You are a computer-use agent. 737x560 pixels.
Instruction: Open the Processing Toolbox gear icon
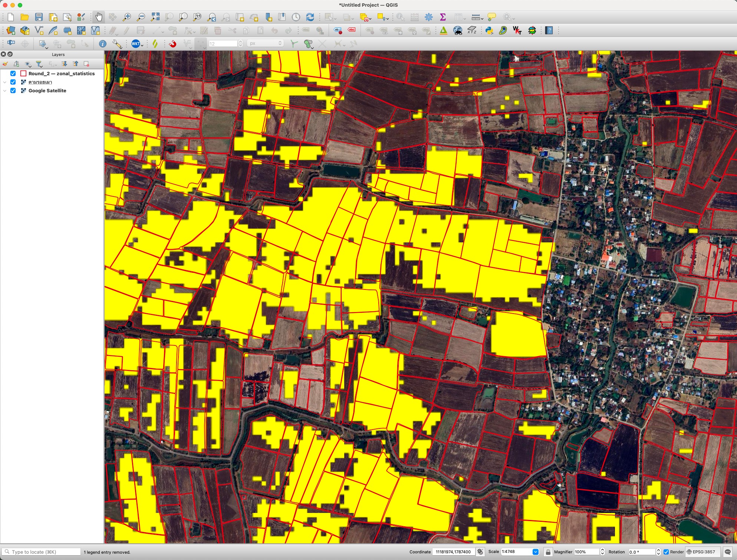tap(429, 17)
